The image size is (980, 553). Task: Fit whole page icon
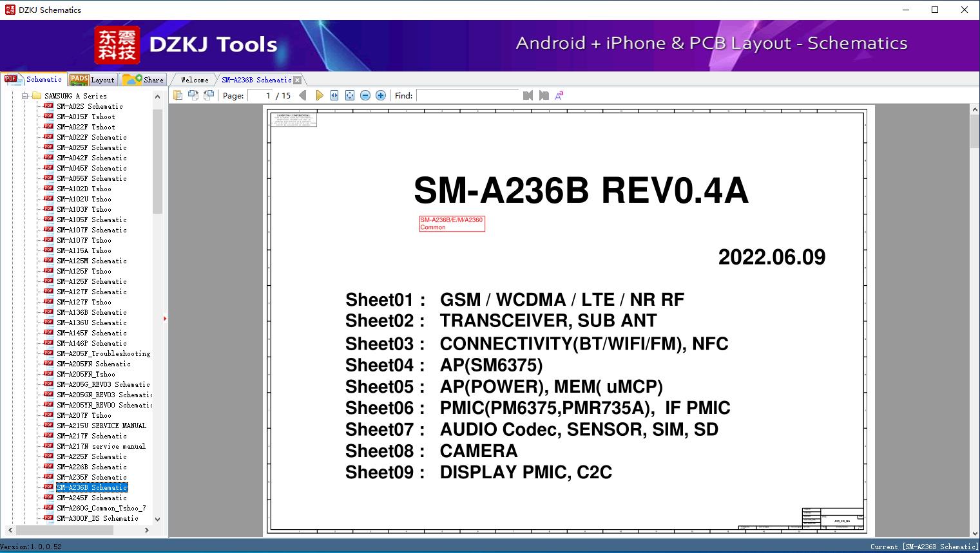[350, 95]
